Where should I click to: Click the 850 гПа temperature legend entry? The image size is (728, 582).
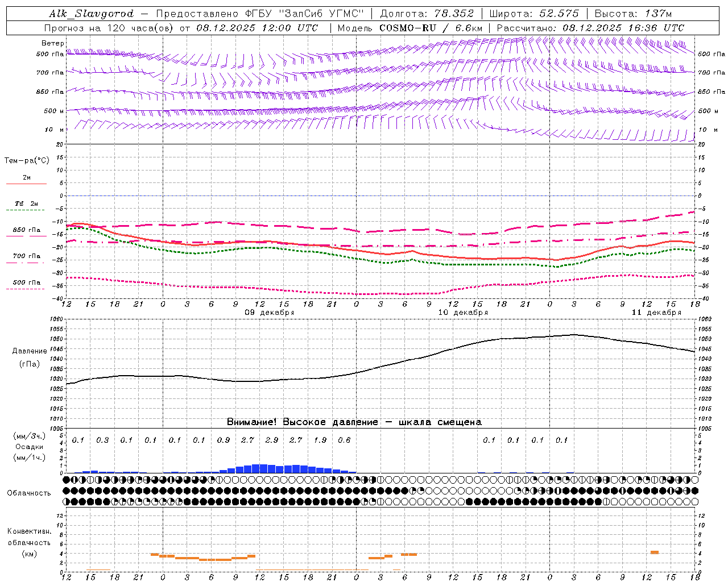(26, 230)
